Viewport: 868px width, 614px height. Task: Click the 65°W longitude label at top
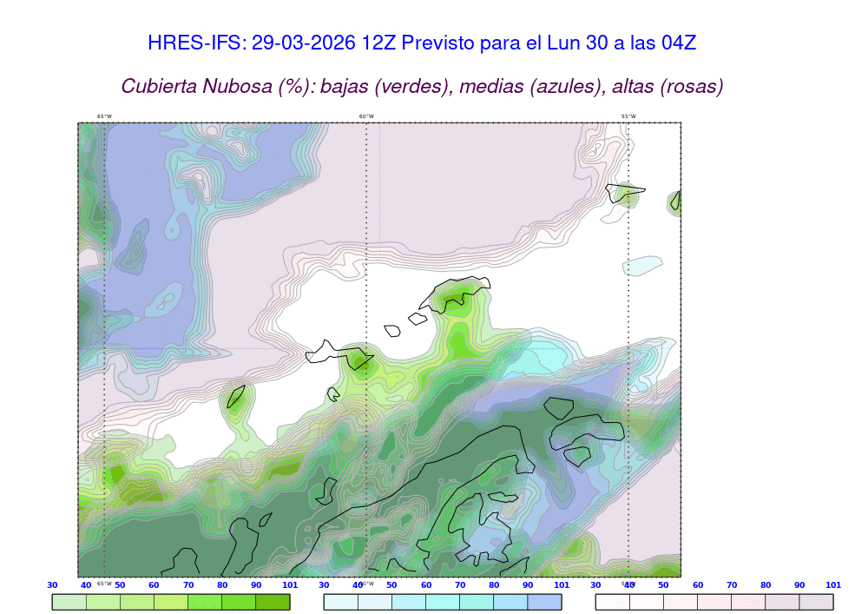[x=104, y=116]
